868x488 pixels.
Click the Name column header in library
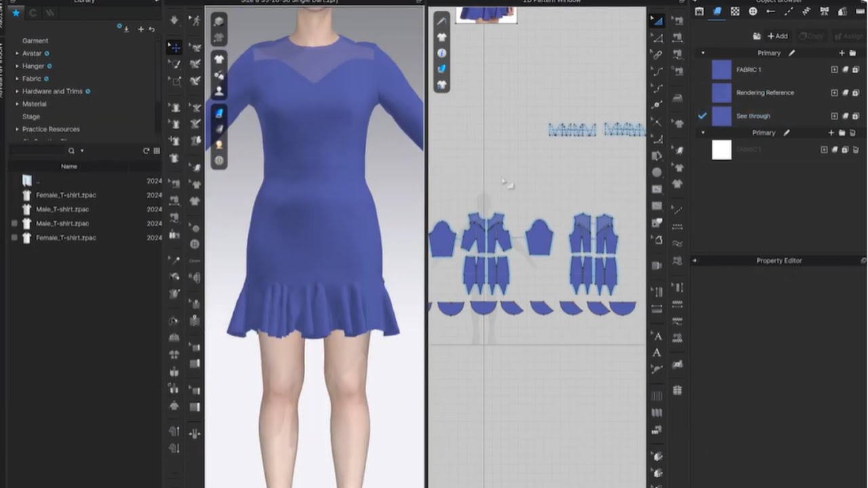pyautogui.click(x=69, y=167)
